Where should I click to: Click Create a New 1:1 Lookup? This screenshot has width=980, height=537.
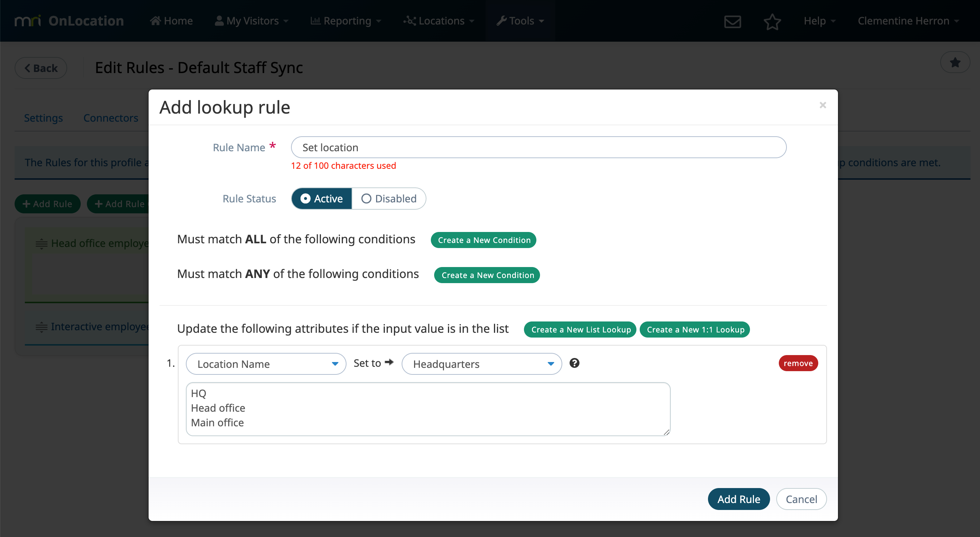(x=695, y=330)
